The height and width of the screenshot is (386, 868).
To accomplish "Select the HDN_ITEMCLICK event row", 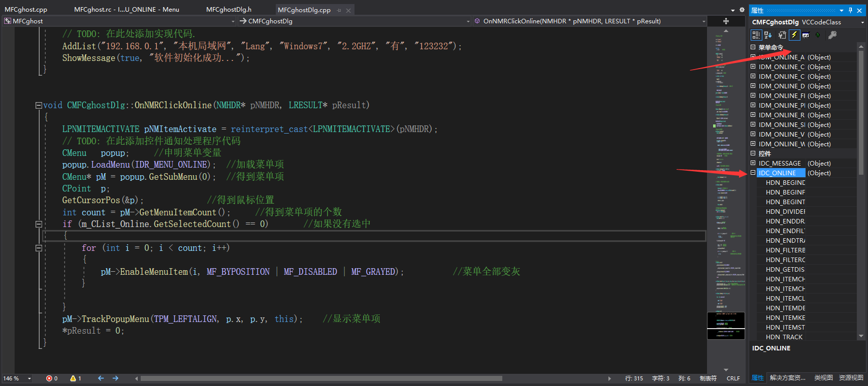I will 785,299.
